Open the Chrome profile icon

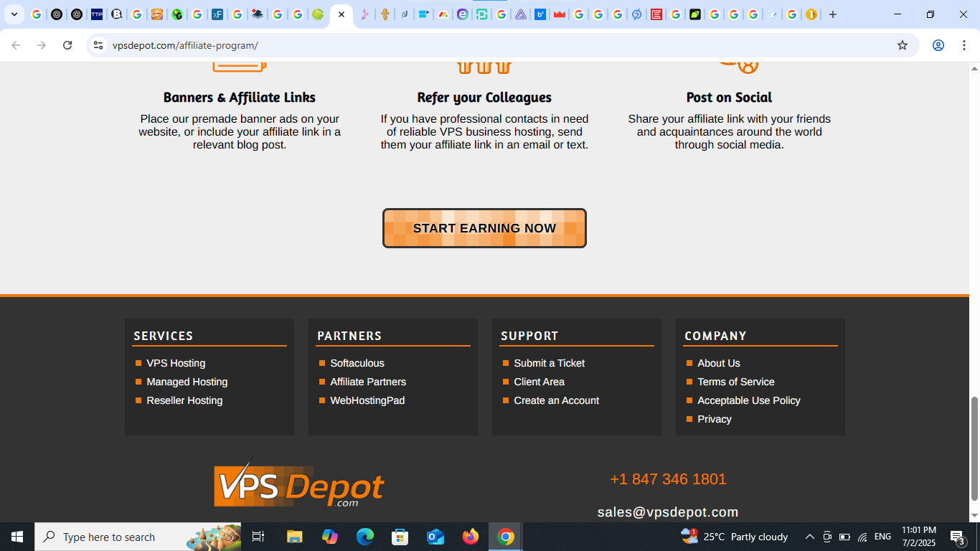(938, 45)
